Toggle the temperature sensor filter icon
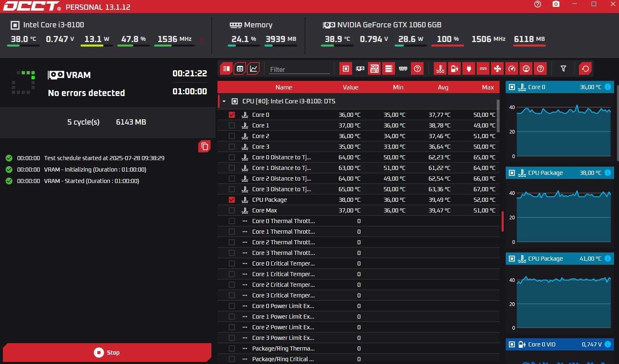This screenshot has height=364, width=619. 440,69
